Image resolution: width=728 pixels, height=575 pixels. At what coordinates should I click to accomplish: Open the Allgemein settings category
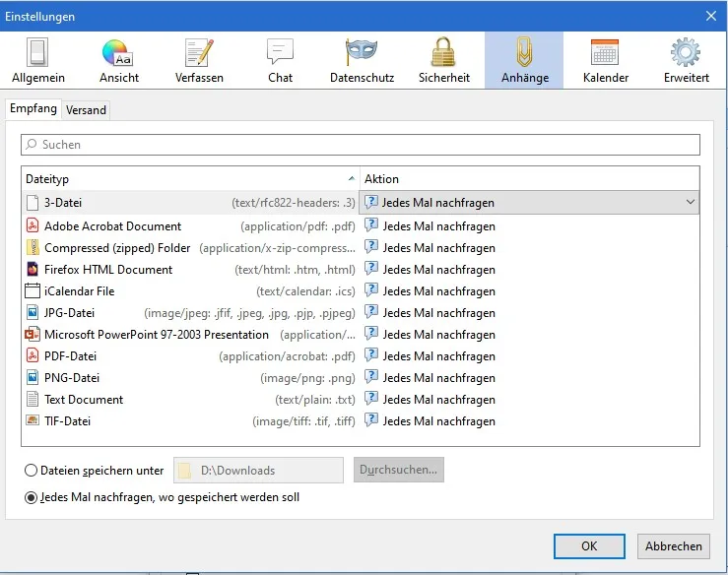(x=38, y=60)
